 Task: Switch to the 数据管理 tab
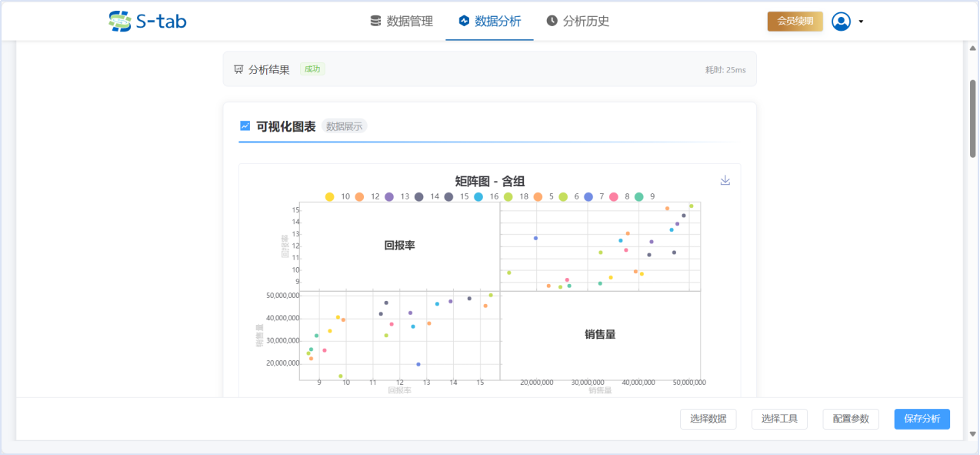pos(402,21)
